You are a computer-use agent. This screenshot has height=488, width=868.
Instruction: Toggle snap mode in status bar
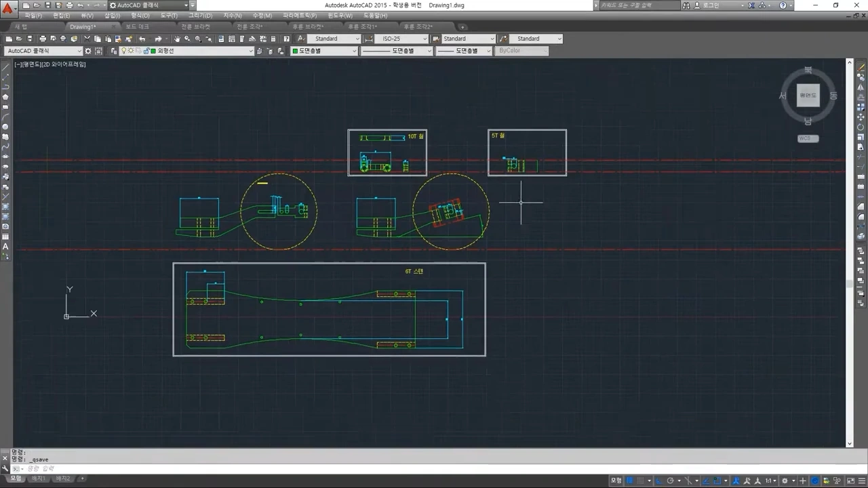point(641,481)
